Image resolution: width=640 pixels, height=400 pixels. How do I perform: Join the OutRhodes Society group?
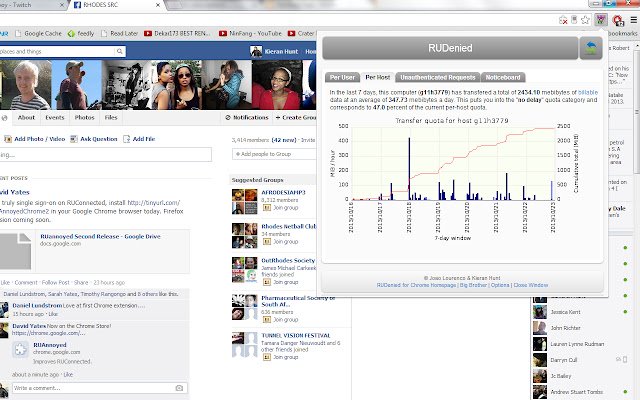coord(281,282)
